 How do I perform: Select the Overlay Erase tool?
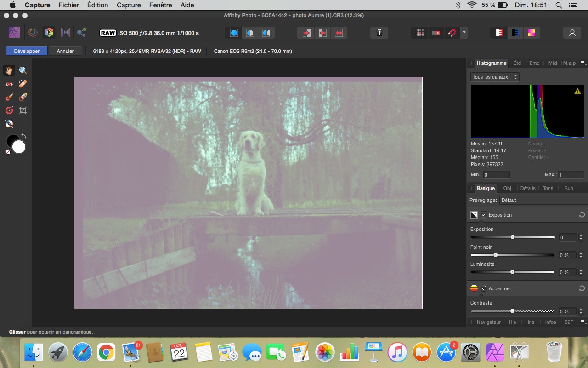pyautogui.click(x=23, y=97)
